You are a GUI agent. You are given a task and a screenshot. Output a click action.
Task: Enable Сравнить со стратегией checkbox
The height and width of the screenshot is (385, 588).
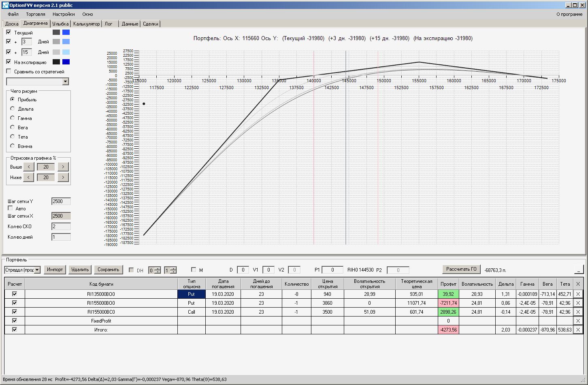click(x=9, y=71)
